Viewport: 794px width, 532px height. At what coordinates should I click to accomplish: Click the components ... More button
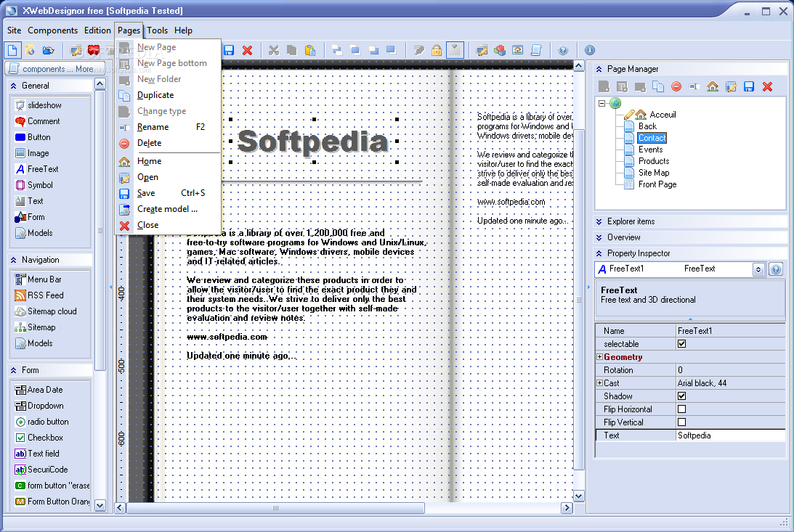pos(55,69)
